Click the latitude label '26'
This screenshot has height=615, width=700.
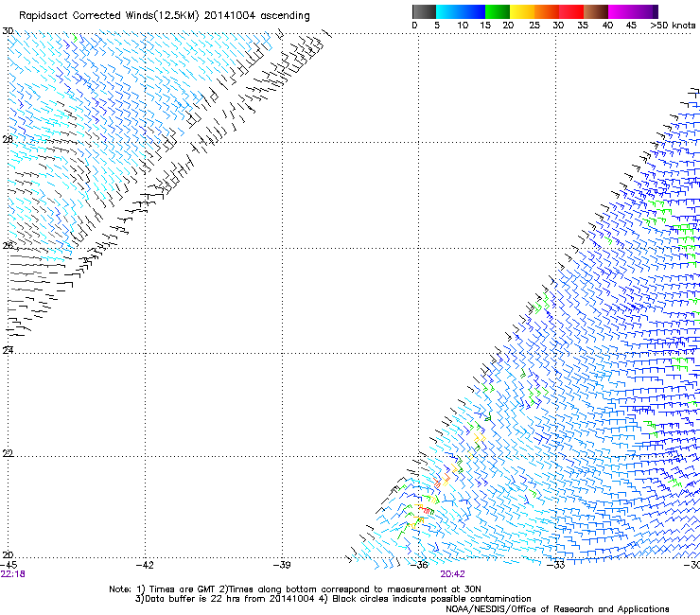[8, 246]
